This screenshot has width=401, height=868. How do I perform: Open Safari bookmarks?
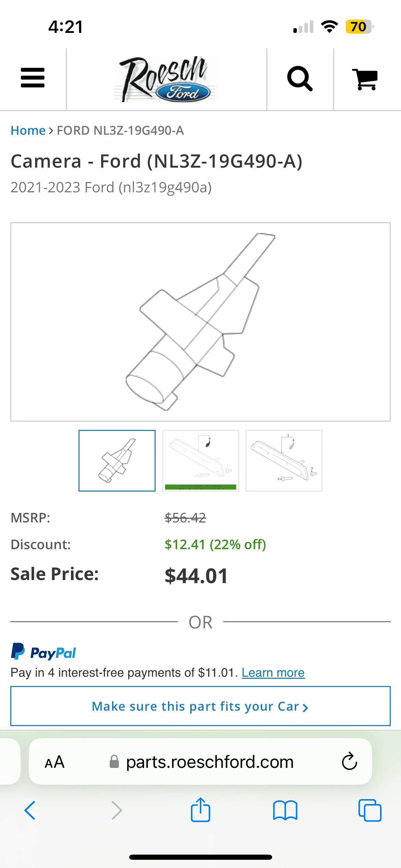click(285, 810)
